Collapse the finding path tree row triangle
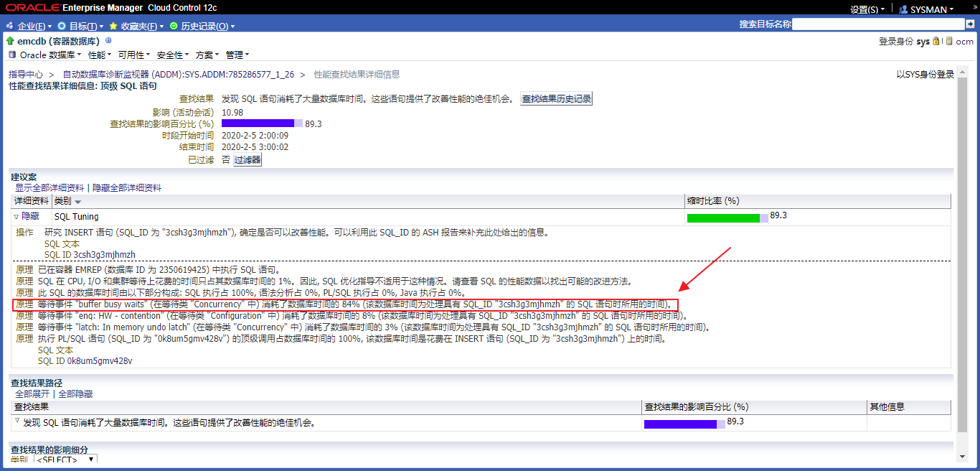Viewport: 980px width, 471px height. coord(17,421)
